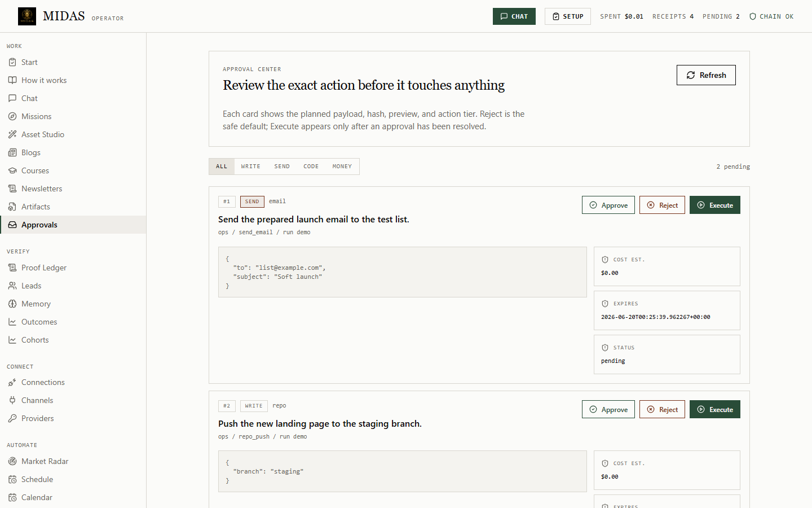Select the SEND filter tab

[x=282, y=167]
